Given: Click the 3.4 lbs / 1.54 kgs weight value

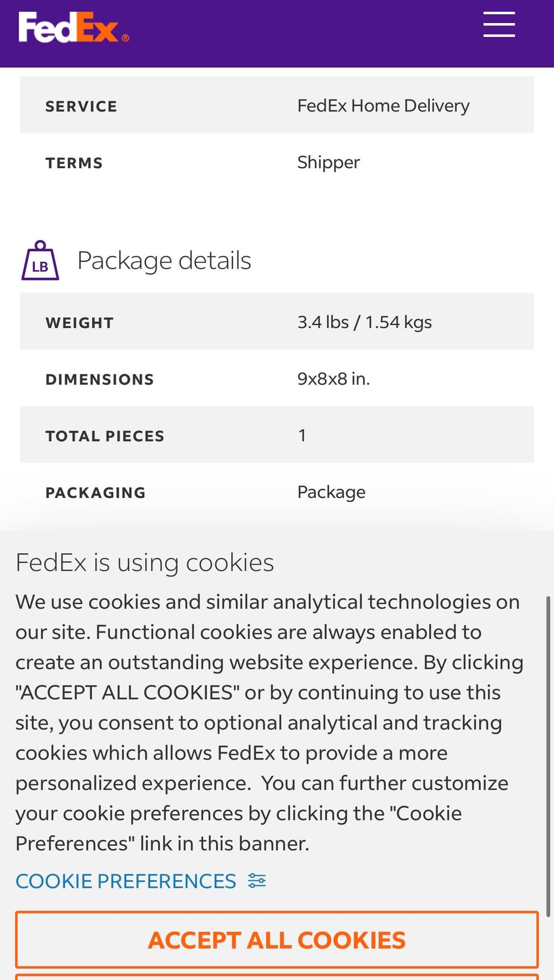Looking at the screenshot, I should tap(364, 322).
